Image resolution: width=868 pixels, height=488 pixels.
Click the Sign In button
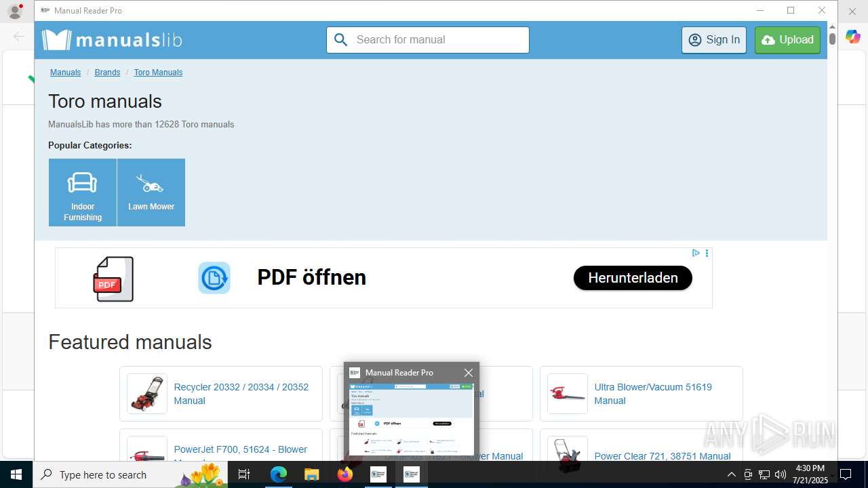[x=714, y=40]
